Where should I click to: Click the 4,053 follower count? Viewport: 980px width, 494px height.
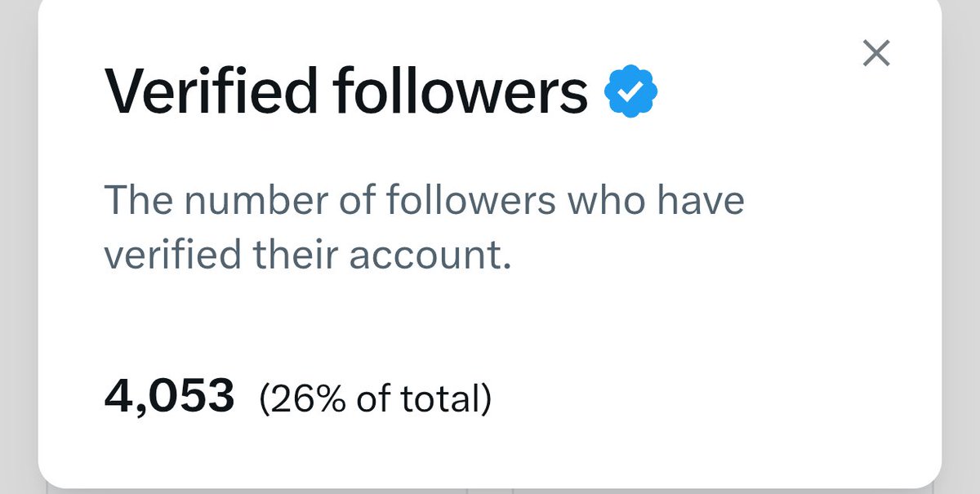(169, 398)
